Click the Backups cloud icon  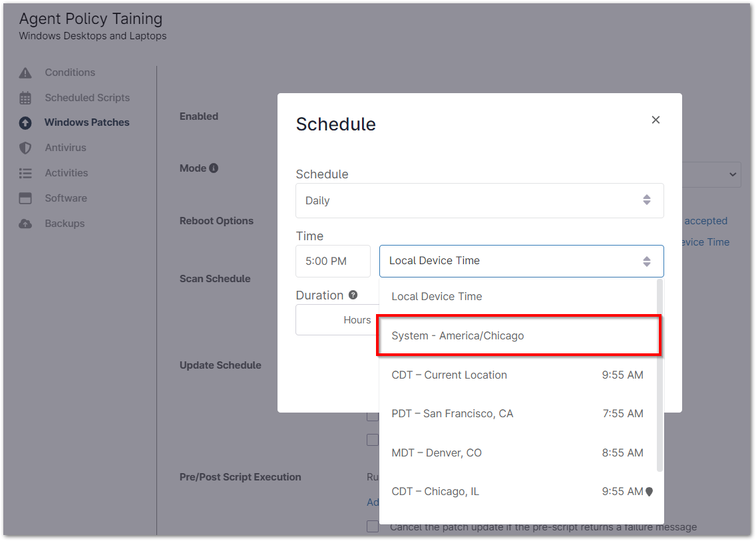coord(25,224)
